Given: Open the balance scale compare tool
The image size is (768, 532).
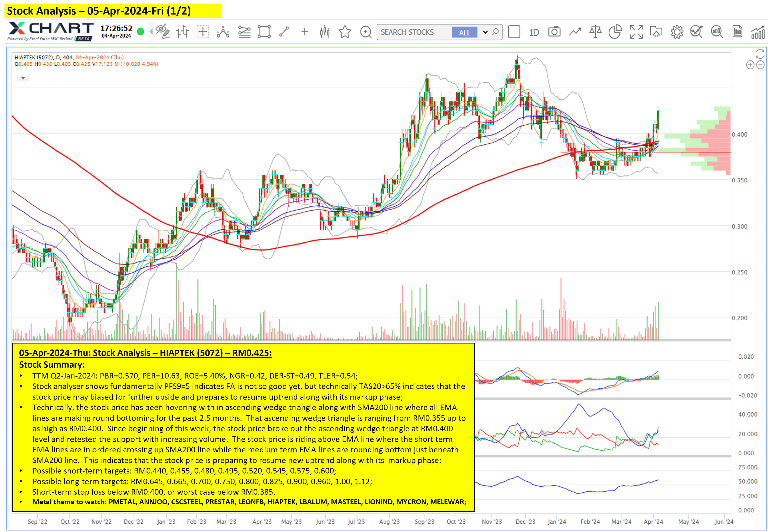Looking at the screenshot, I should coord(595,32).
